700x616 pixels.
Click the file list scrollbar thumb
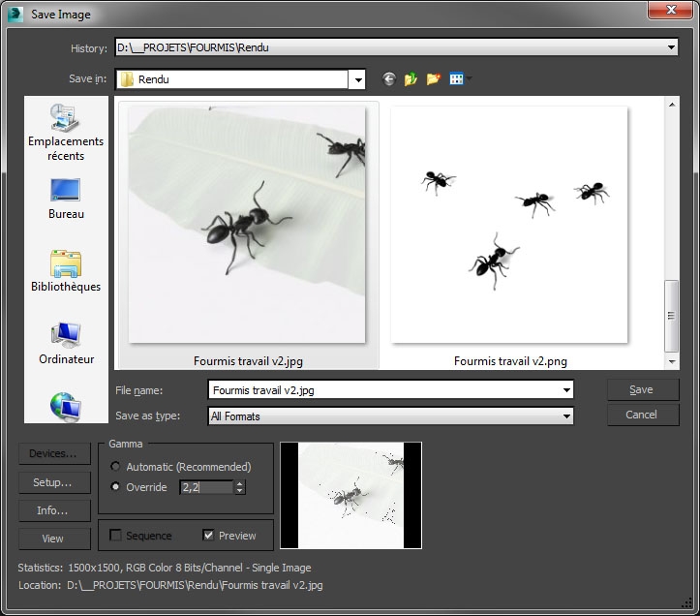[671, 316]
